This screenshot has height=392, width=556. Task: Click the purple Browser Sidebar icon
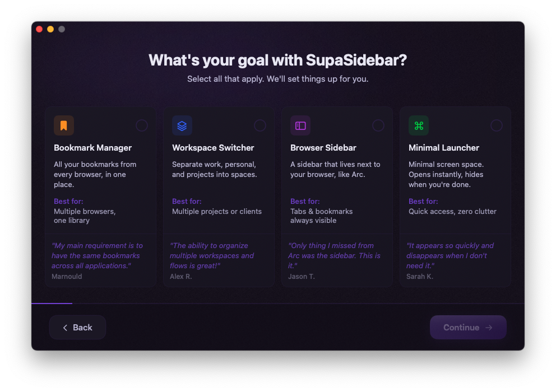coord(300,125)
